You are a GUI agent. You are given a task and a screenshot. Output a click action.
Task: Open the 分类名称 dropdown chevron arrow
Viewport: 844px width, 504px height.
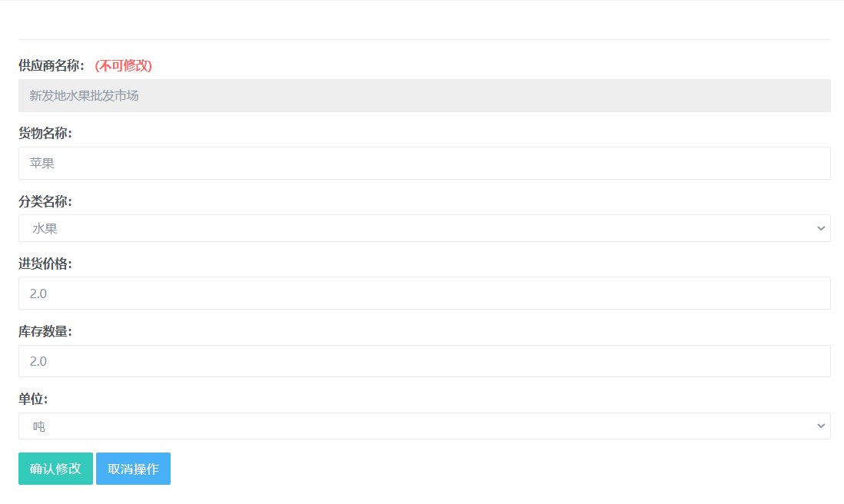(x=820, y=229)
